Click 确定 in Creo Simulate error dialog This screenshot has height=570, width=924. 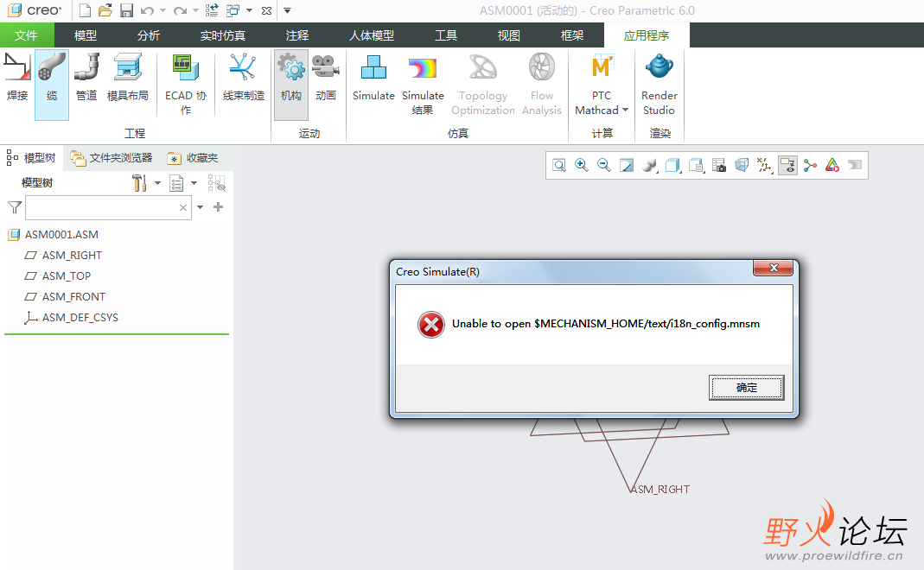(746, 388)
